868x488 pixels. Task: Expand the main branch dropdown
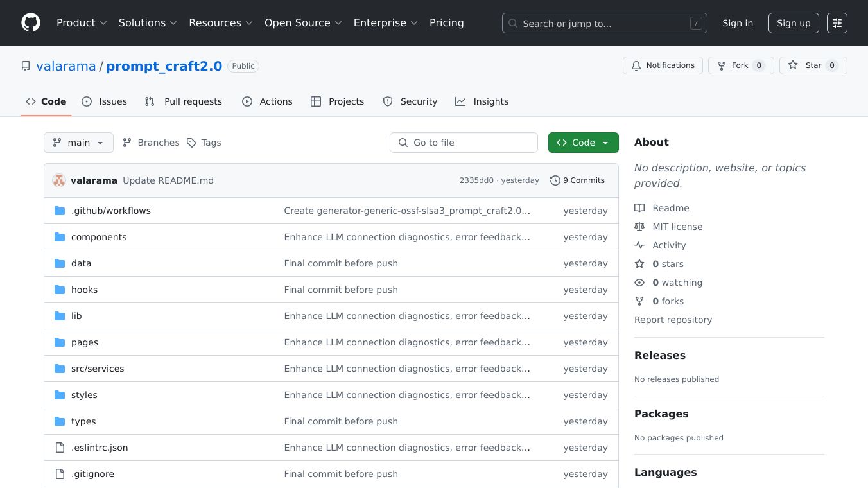78,143
